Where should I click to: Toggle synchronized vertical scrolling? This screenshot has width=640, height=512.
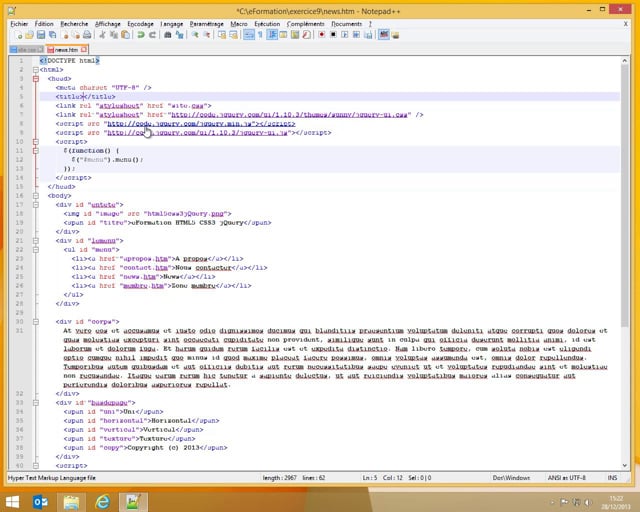[x=222, y=35]
